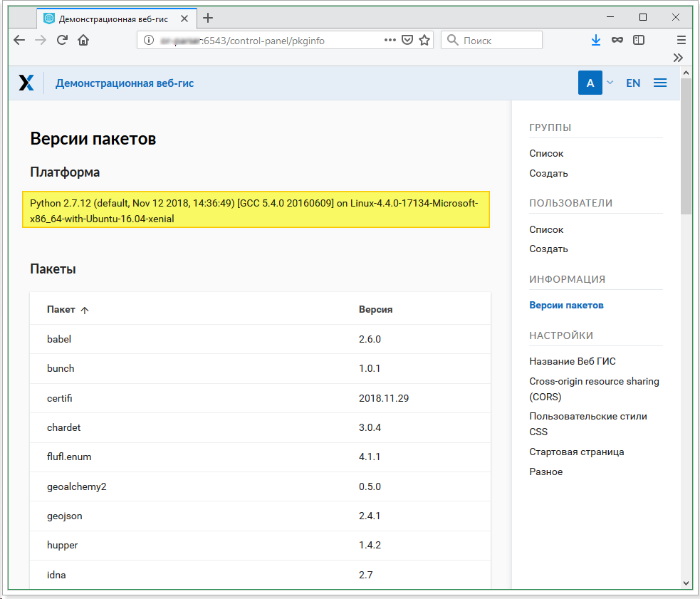
Task: Open the hamburger menu in web GIS header
Action: [660, 83]
